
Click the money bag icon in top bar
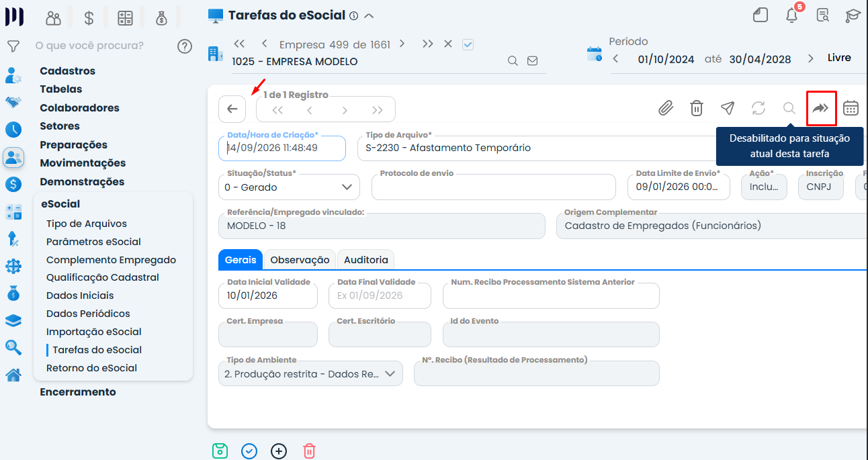pos(161,18)
